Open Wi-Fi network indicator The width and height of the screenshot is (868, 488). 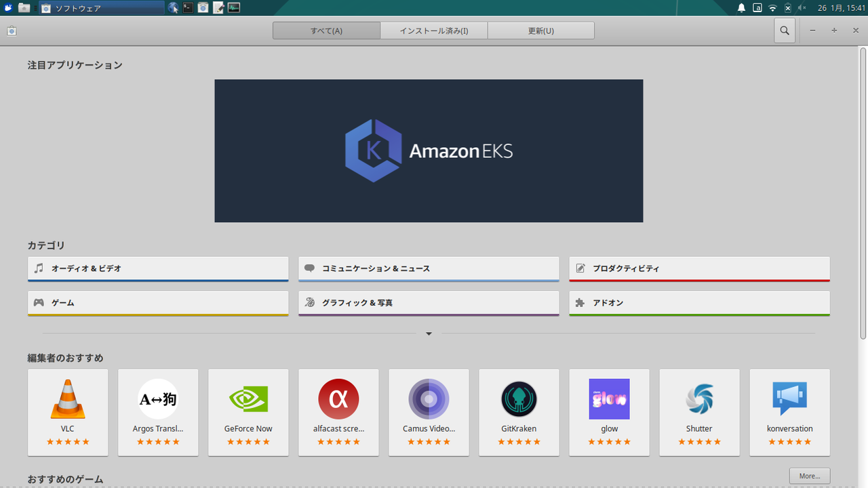pyautogui.click(x=772, y=8)
